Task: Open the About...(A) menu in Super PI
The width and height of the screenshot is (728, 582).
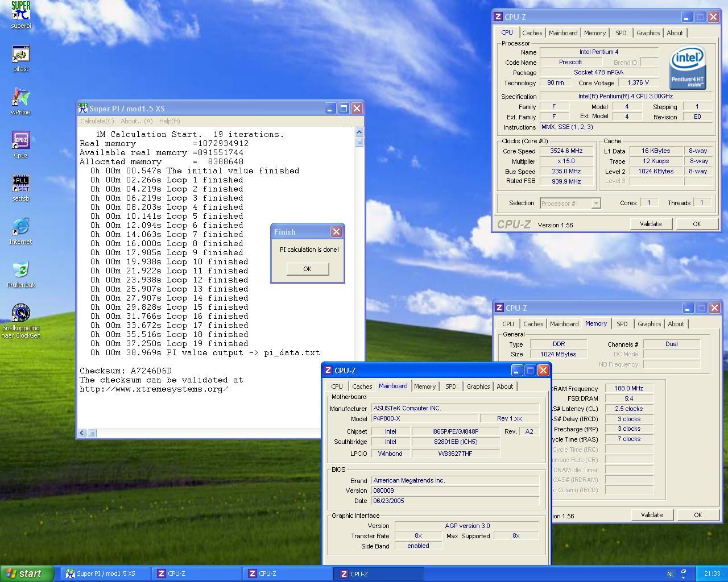Action: [x=136, y=121]
